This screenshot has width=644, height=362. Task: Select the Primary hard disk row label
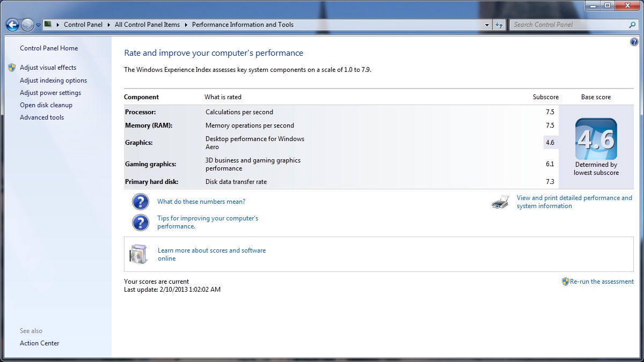[152, 182]
